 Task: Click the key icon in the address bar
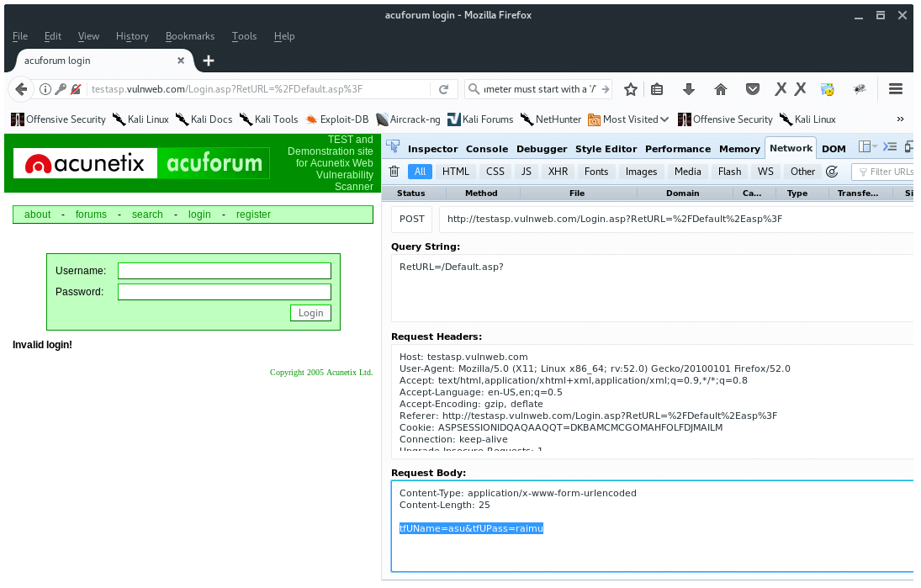tap(61, 89)
